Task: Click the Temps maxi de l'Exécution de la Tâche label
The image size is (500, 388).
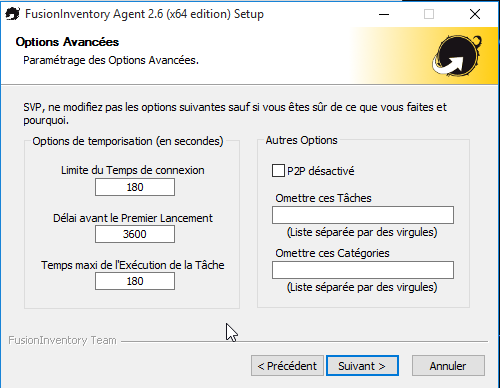Action: (x=133, y=265)
